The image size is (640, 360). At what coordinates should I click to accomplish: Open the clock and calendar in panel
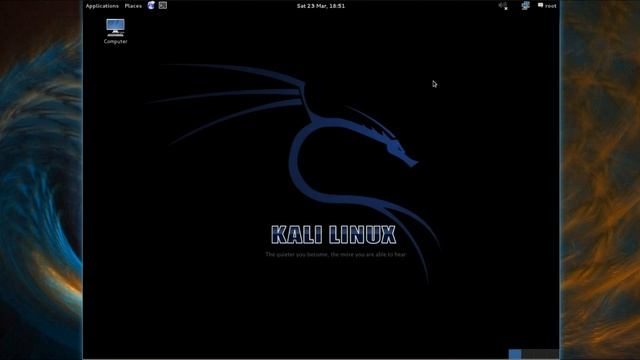pos(320,6)
